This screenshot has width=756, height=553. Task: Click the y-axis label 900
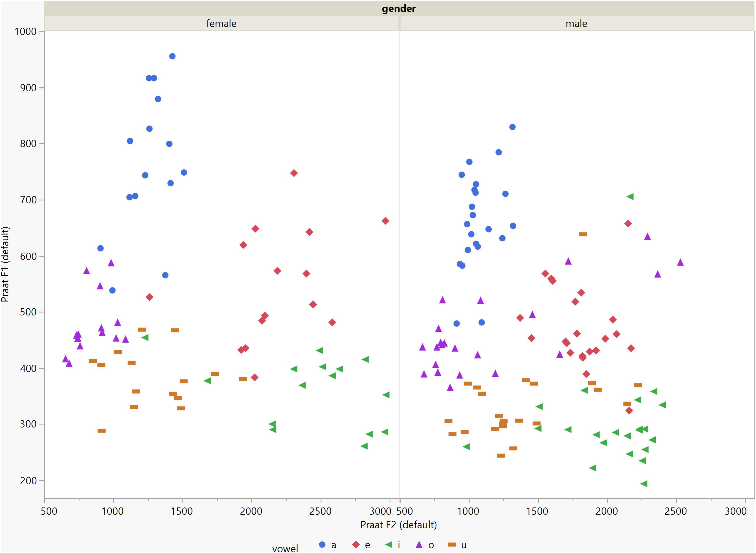[28, 88]
